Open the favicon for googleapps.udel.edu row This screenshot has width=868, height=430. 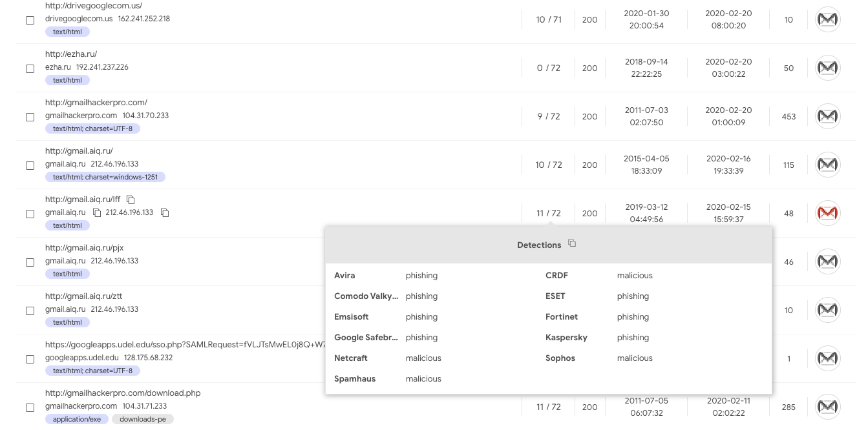click(828, 358)
